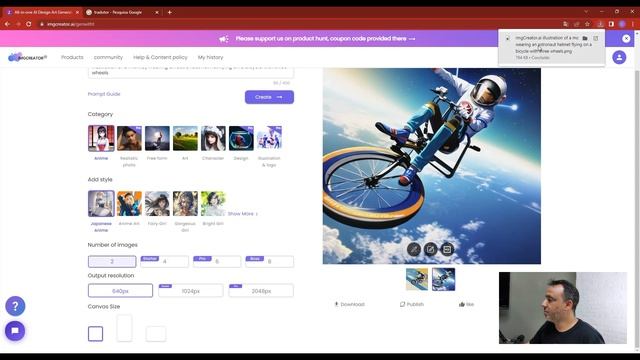640x360 pixels.
Task: Select the Free form category
Action: tap(157, 138)
